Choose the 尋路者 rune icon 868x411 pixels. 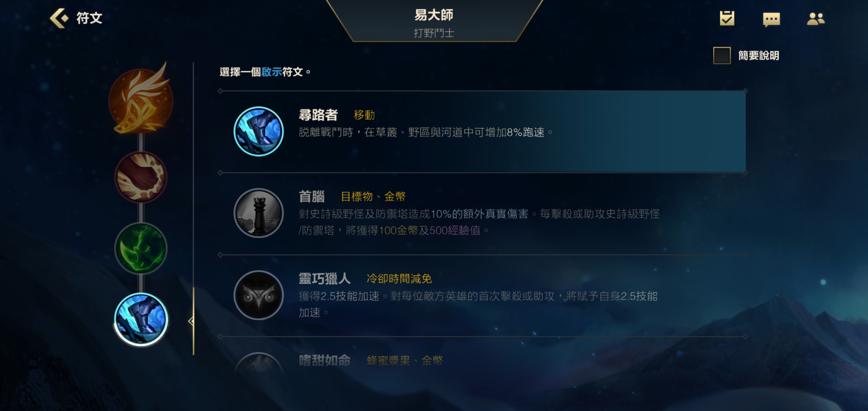tap(258, 131)
